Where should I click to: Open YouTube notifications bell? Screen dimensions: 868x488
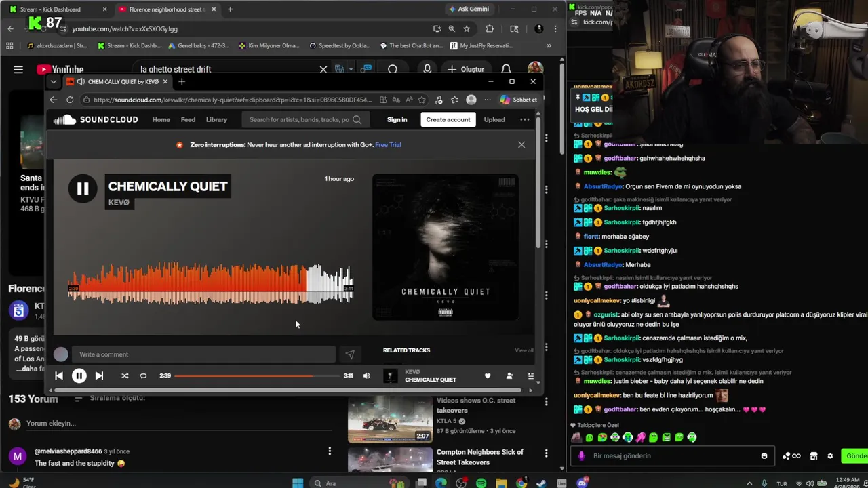click(x=506, y=69)
